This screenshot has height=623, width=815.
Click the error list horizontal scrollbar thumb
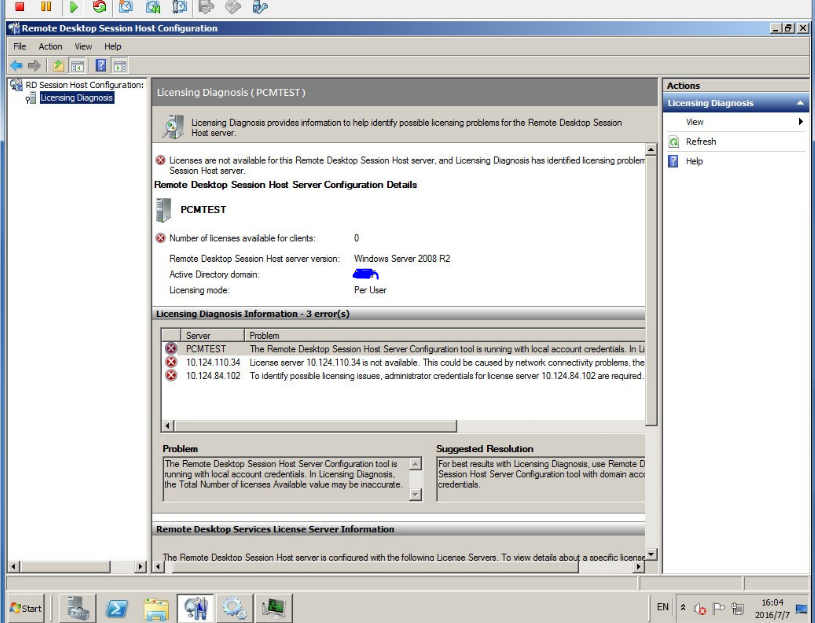click(x=315, y=426)
